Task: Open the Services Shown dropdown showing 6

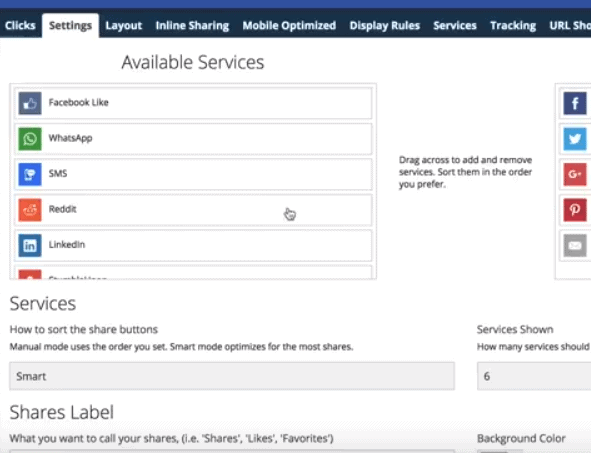Action: [534, 376]
